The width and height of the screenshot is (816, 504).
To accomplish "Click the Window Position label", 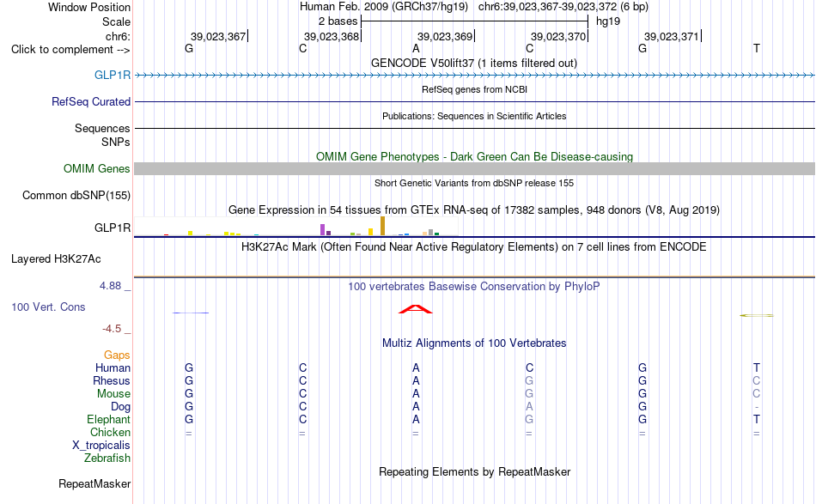I will point(89,7).
